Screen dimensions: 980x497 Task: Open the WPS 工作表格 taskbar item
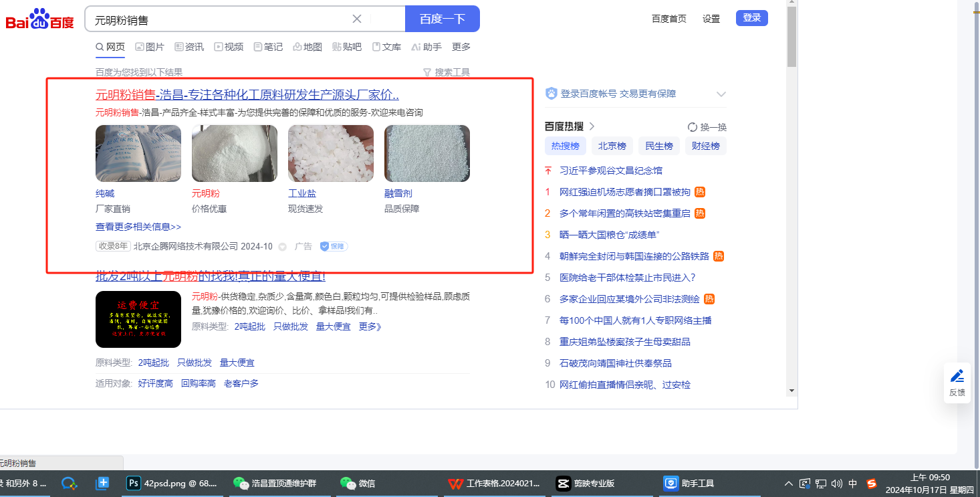pyautogui.click(x=494, y=483)
